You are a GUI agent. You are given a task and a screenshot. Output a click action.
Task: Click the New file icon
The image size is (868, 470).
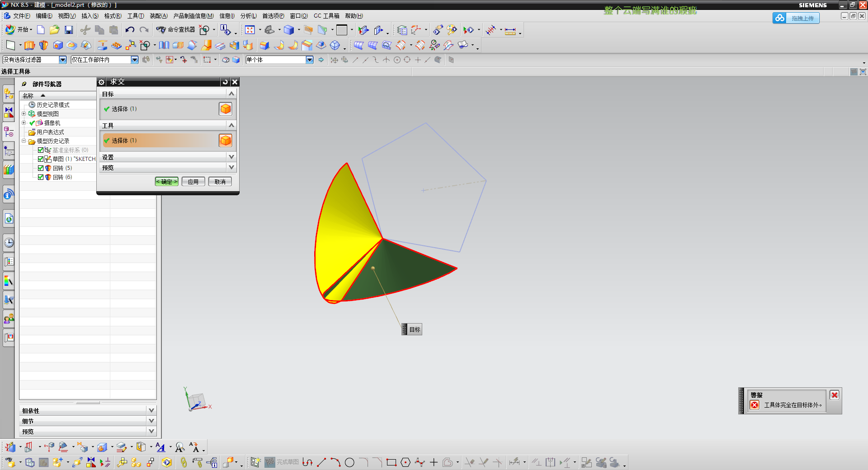tap(41, 30)
